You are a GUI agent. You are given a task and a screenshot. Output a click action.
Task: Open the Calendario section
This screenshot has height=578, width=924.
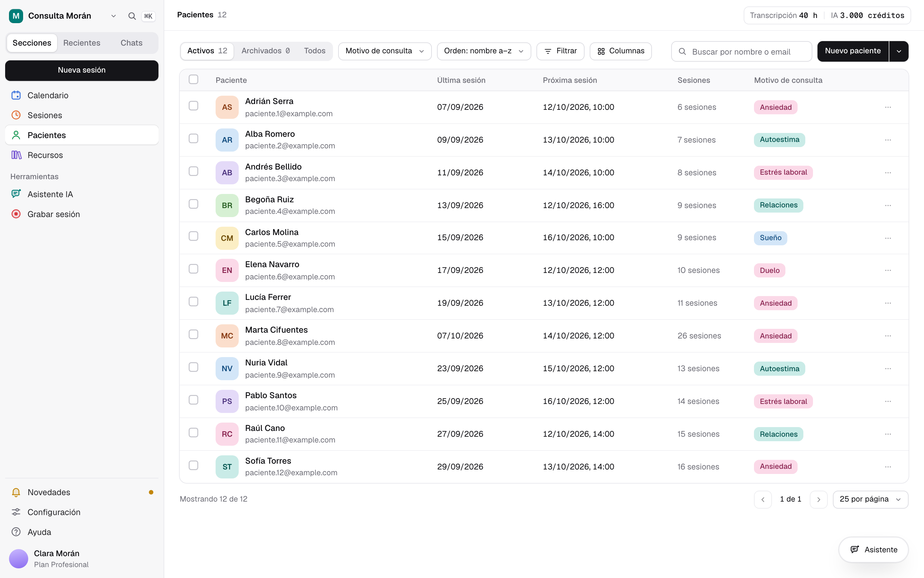click(x=82, y=95)
